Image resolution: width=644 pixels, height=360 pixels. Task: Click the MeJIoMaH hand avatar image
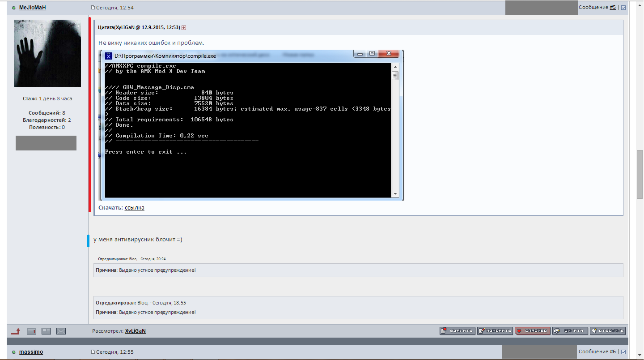[x=47, y=53]
